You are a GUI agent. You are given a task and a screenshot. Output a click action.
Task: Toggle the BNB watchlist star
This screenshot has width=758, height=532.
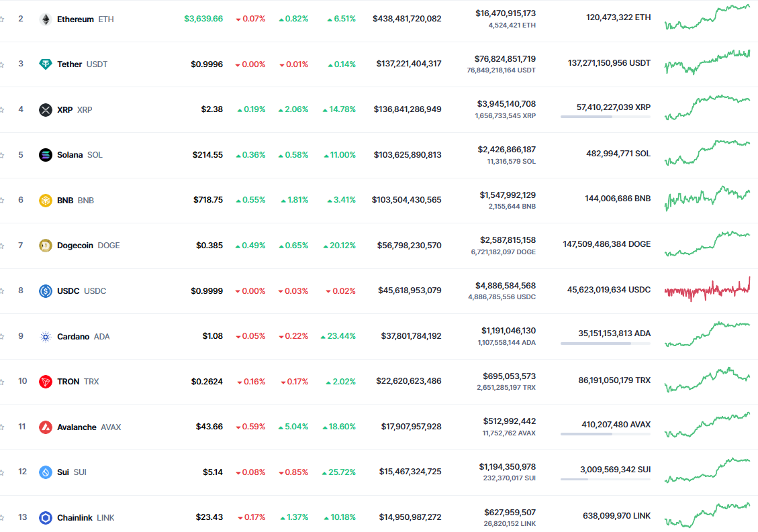[x=2, y=200]
